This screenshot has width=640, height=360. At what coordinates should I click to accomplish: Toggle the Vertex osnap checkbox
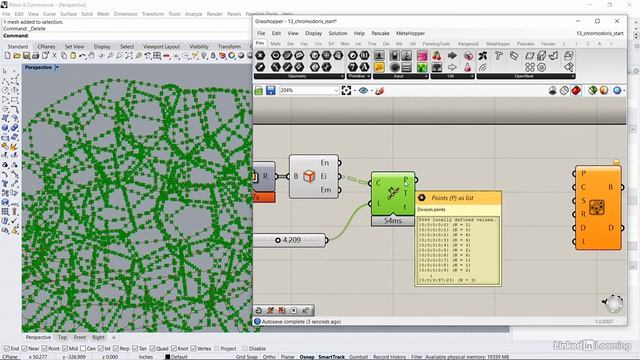pyautogui.click(x=193, y=349)
